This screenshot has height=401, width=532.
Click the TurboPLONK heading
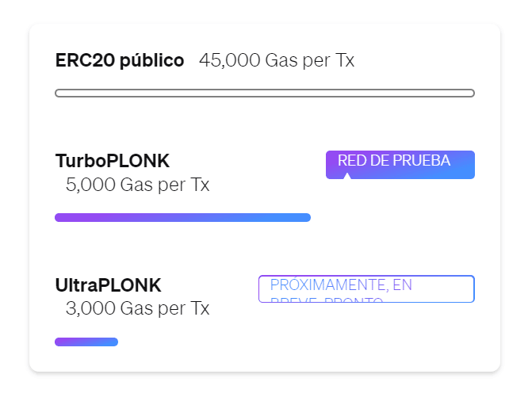click(x=113, y=160)
